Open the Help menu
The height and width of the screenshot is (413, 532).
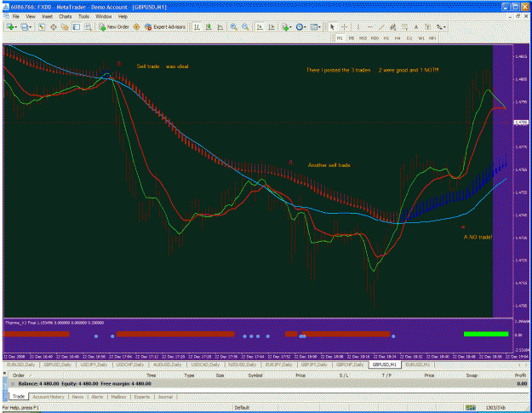point(123,16)
